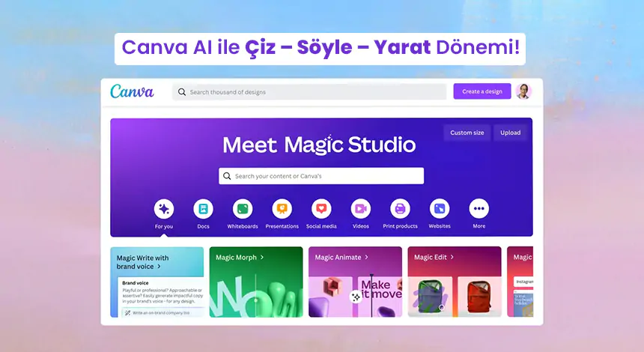Viewport: 644px width, 352px height.
Task: Click the "Create a design" button
Action: tap(482, 91)
